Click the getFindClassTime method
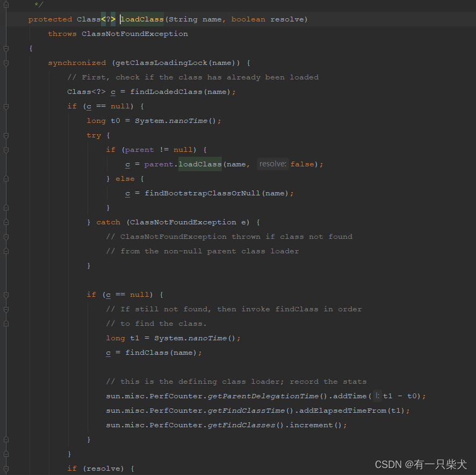The image size is (476, 475). (x=246, y=411)
